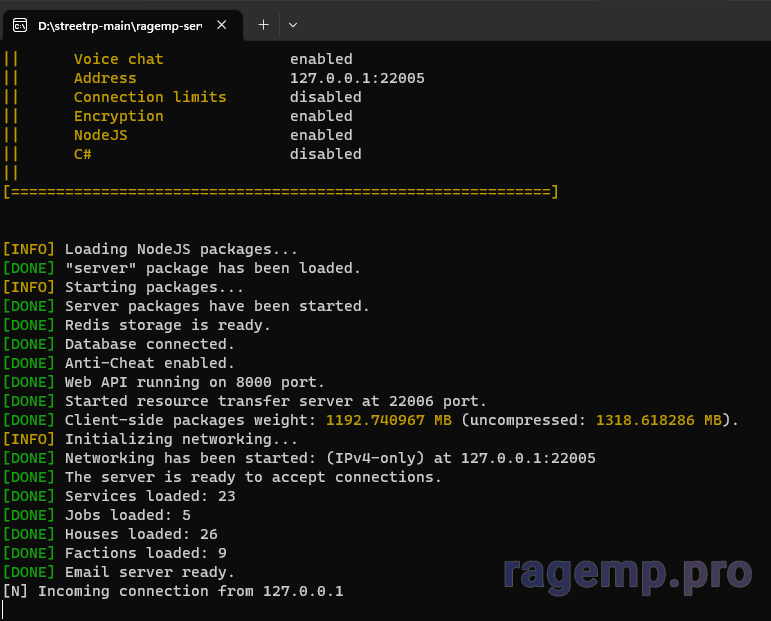Click the Voice chat setting label
This screenshot has height=621, width=771.
118,59
